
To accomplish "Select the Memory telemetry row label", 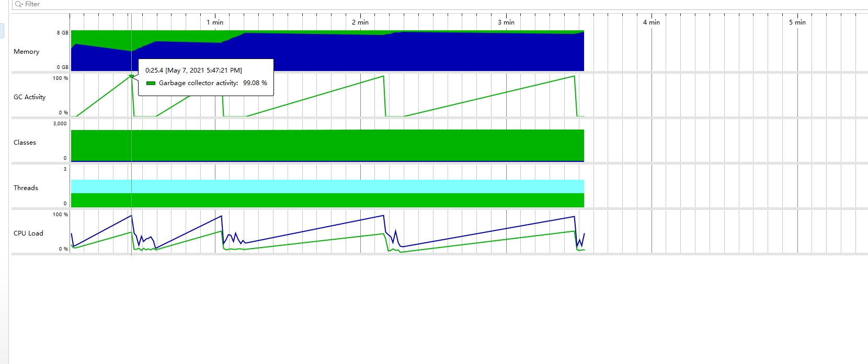I will [27, 52].
